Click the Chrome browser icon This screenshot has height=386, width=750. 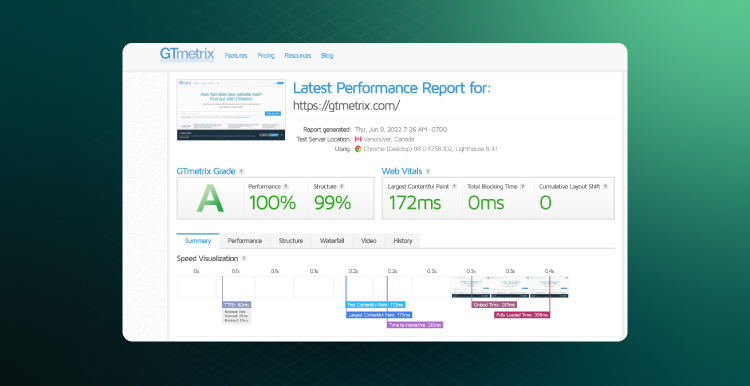pos(358,149)
